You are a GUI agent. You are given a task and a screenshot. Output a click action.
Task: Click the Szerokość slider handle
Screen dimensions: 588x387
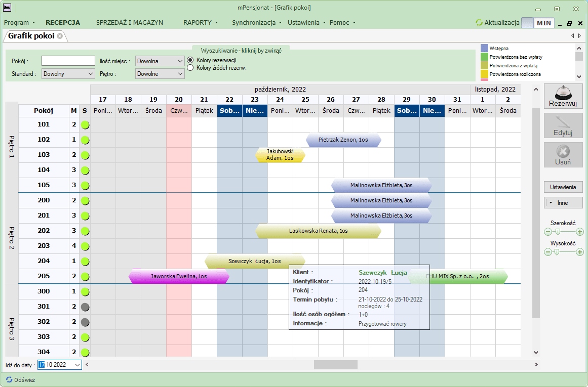558,232
